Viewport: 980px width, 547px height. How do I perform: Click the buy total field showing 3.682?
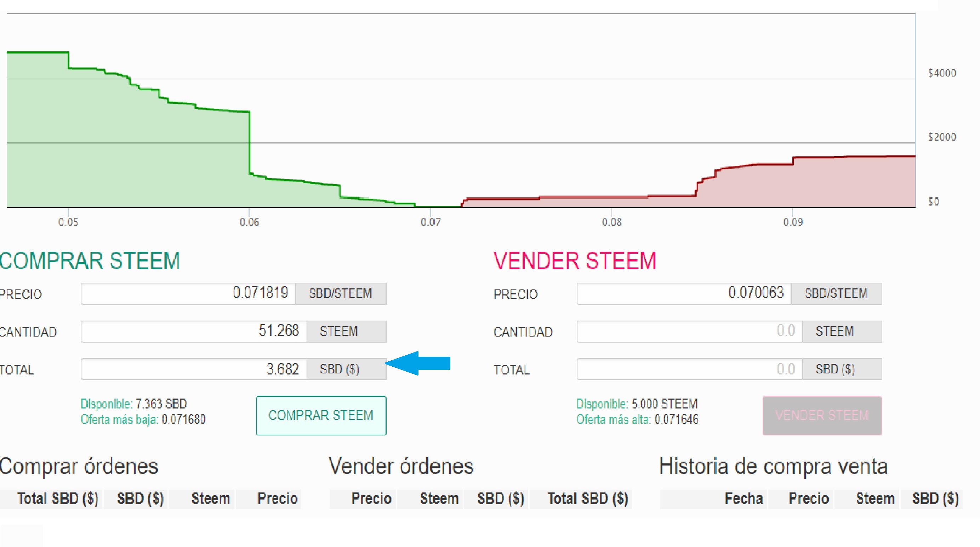click(194, 369)
